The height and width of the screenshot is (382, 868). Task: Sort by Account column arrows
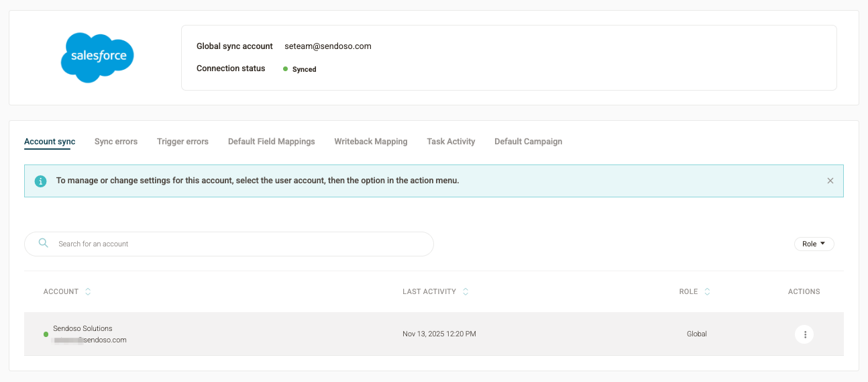pos(88,291)
